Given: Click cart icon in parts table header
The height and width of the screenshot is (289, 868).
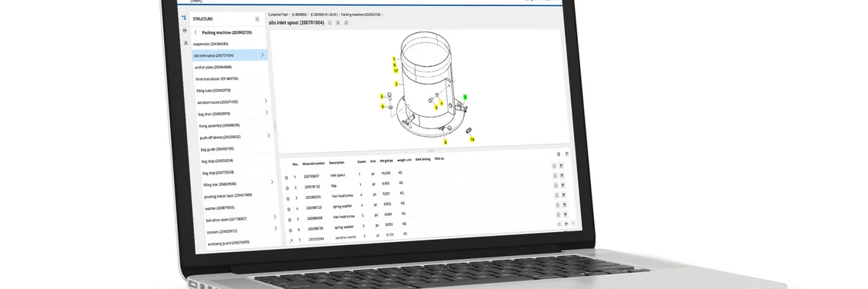Looking at the screenshot, I should pyautogui.click(x=566, y=154).
